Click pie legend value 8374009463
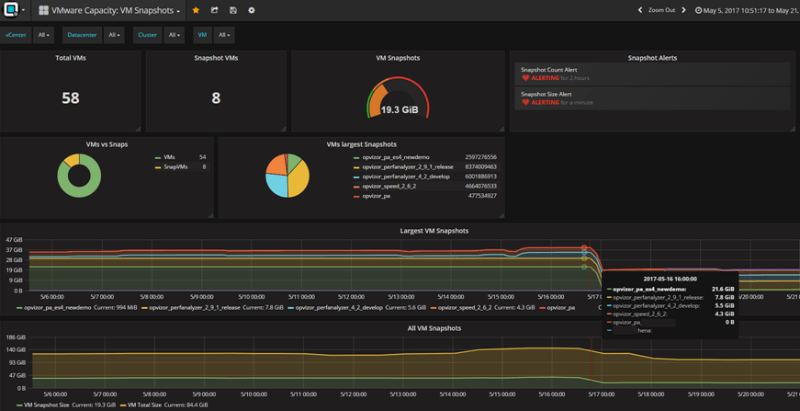Screen dimensions: 800x411 coord(481,167)
